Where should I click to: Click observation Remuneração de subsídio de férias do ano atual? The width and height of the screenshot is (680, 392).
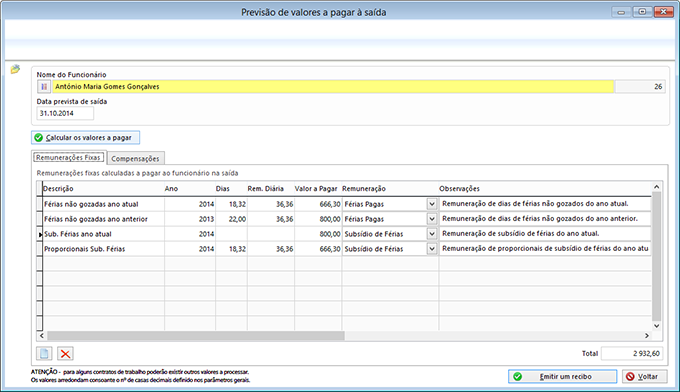tap(545, 234)
